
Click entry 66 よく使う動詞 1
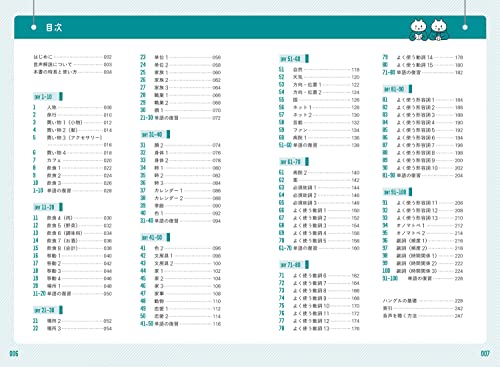[x=319, y=210]
